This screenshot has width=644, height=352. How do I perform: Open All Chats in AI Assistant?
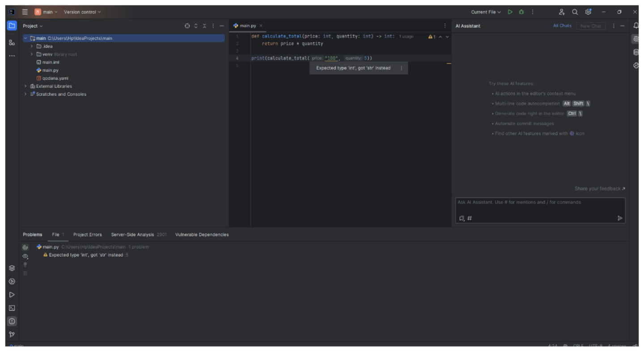tap(562, 26)
